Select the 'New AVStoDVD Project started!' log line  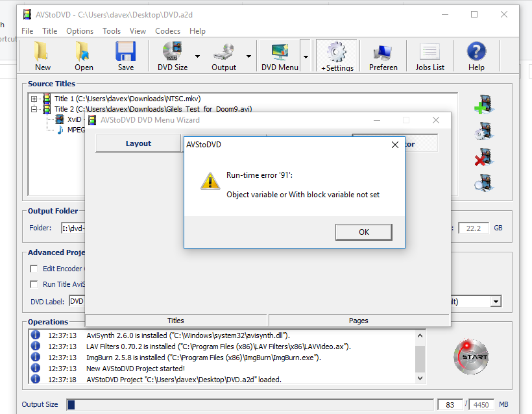point(136,369)
